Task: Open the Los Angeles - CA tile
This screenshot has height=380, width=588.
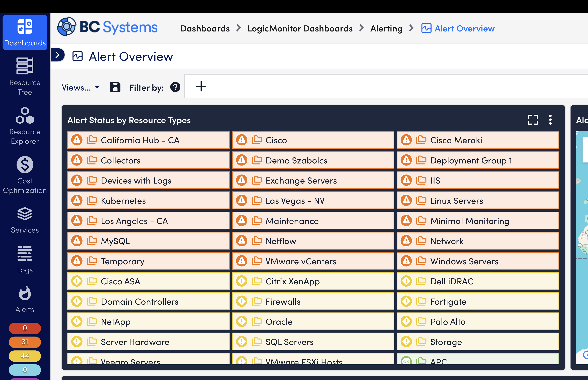Action: pyautogui.click(x=149, y=221)
